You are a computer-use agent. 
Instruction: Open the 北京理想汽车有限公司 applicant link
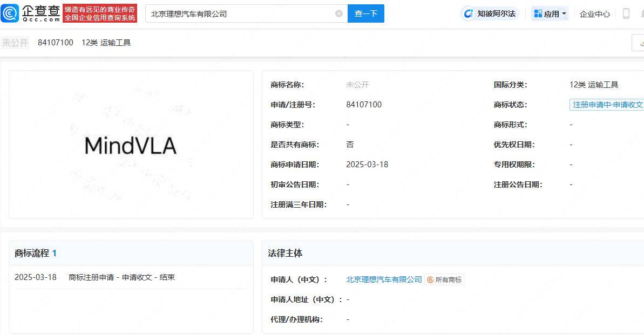384,280
